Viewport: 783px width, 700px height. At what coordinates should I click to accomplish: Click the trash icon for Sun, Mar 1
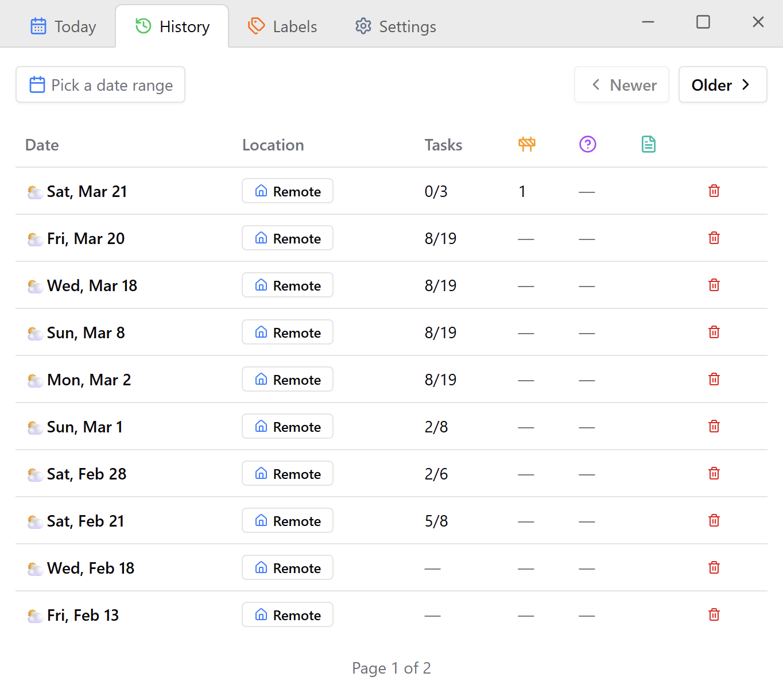click(x=714, y=426)
